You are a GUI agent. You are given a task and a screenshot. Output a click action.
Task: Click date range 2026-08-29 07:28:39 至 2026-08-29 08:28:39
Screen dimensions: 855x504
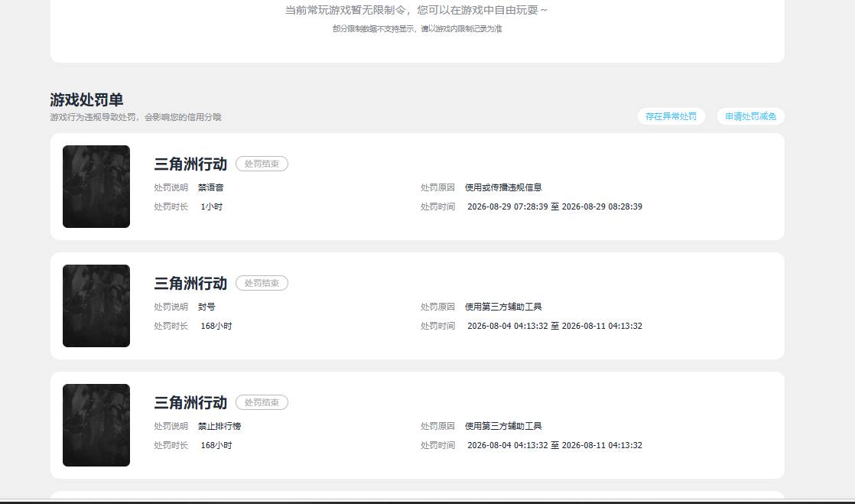coord(554,206)
